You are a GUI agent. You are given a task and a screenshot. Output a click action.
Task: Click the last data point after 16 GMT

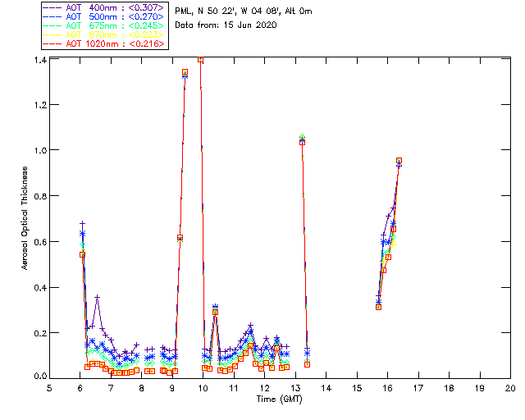pos(399,161)
